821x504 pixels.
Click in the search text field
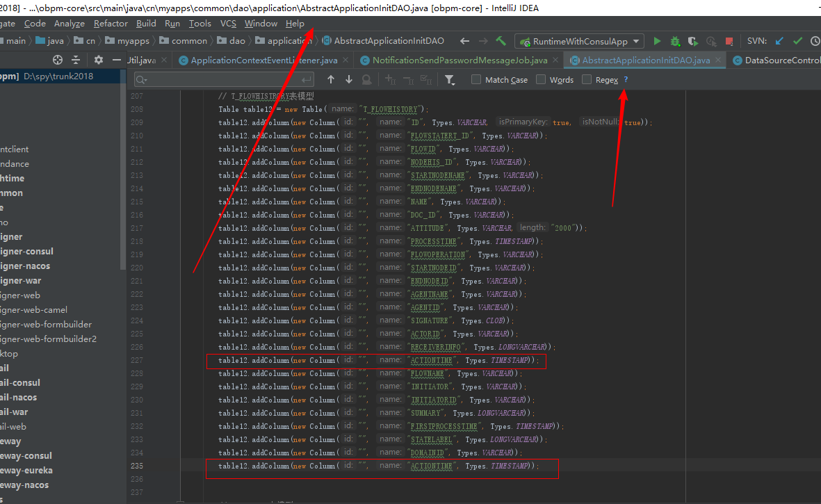coord(225,79)
